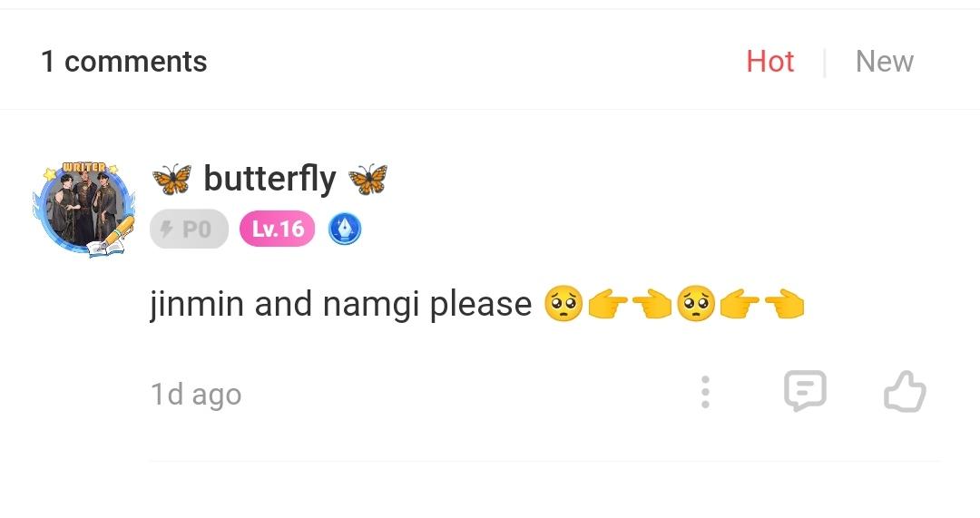The image size is (980, 518).
Task: Tap the pink Lv.16 level badge
Action: point(277,230)
